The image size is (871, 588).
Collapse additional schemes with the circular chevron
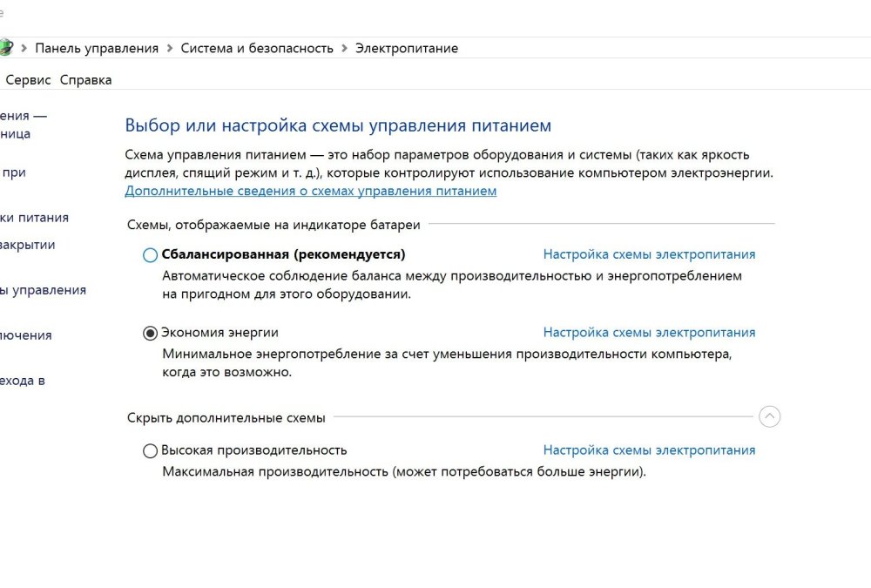click(768, 417)
